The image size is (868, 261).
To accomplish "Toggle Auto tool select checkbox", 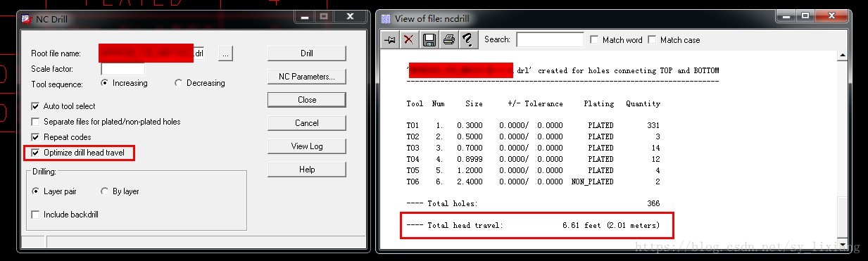I will pos(36,106).
